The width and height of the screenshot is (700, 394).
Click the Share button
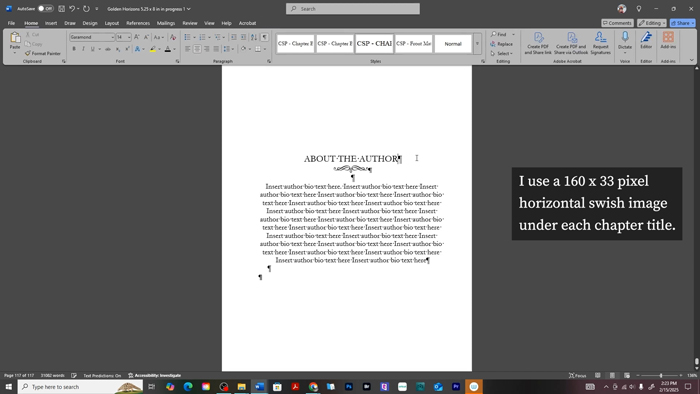[683, 23]
